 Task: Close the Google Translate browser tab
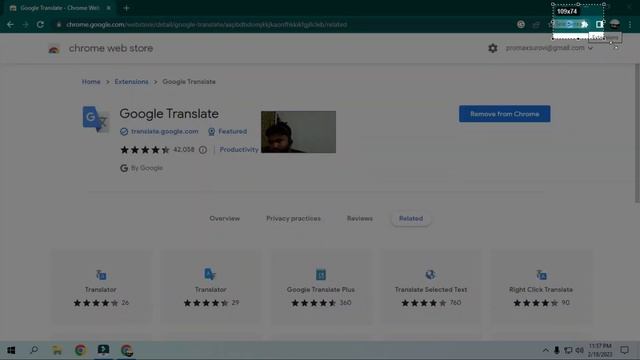109,8
